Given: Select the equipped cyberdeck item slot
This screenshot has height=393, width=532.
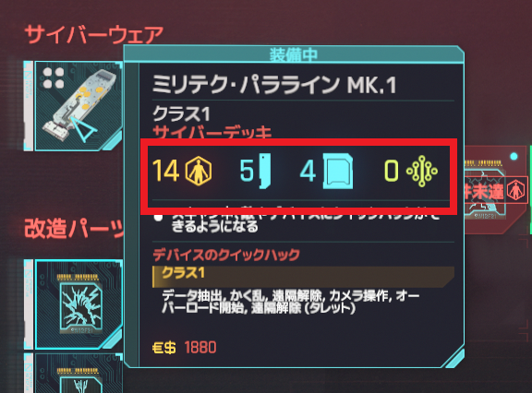Looking at the screenshot, I should [79, 106].
